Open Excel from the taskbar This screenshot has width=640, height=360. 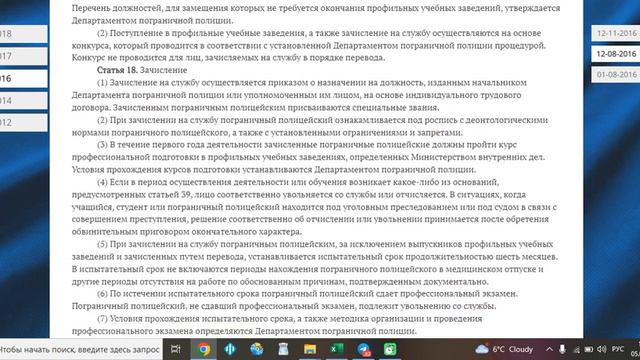point(337,349)
